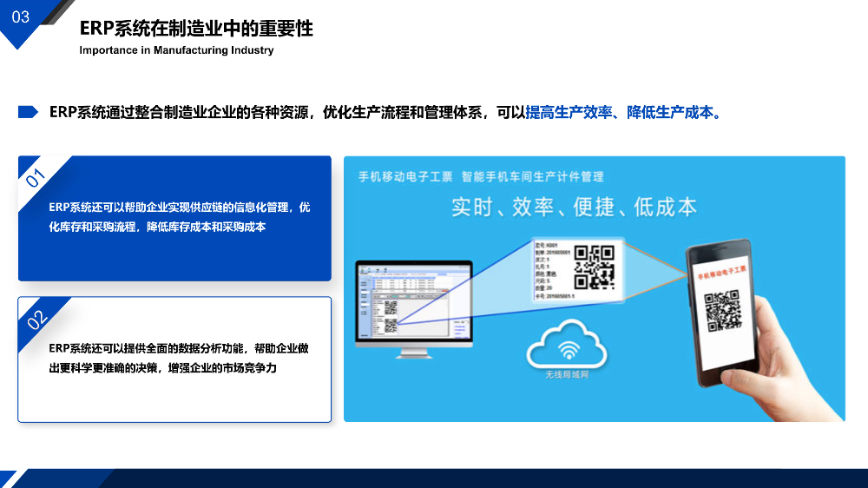Select the slogan 实时、效率、便捷、低成本
This screenshot has width=868, height=488.
pyautogui.click(x=574, y=208)
